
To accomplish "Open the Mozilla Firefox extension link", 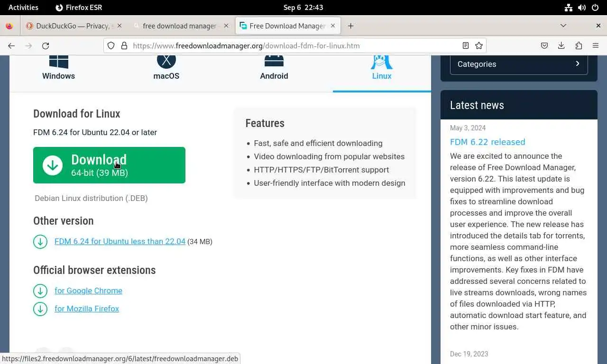I will (87, 309).
